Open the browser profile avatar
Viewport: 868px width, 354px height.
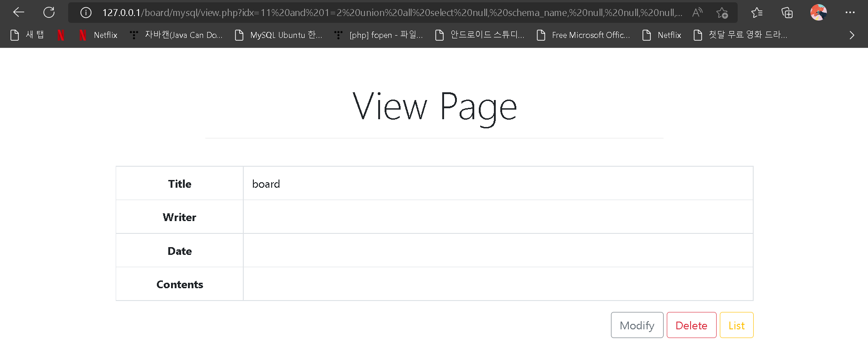pyautogui.click(x=818, y=12)
